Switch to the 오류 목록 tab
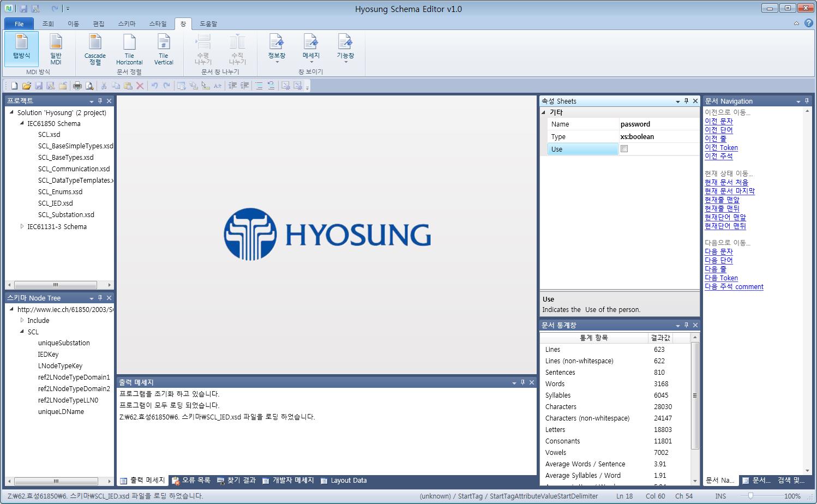 pos(191,481)
